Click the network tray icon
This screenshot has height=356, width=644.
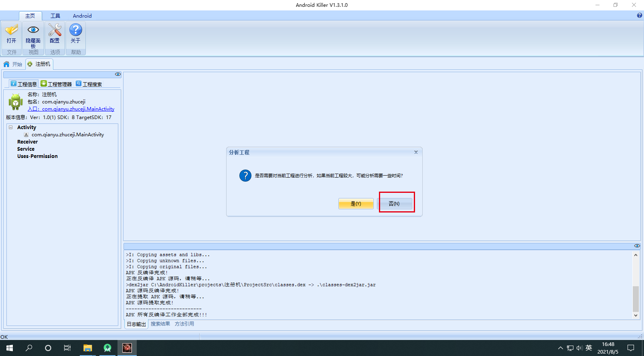(x=570, y=348)
